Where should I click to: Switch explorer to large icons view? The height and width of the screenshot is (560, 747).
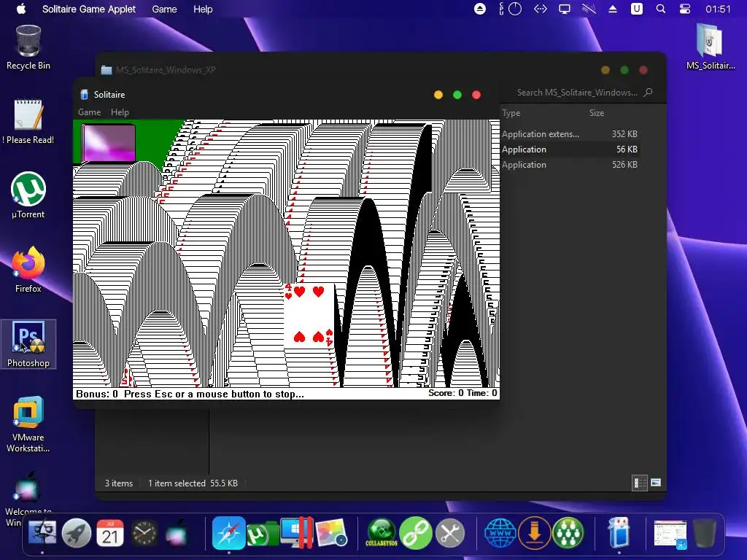tap(656, 483)
